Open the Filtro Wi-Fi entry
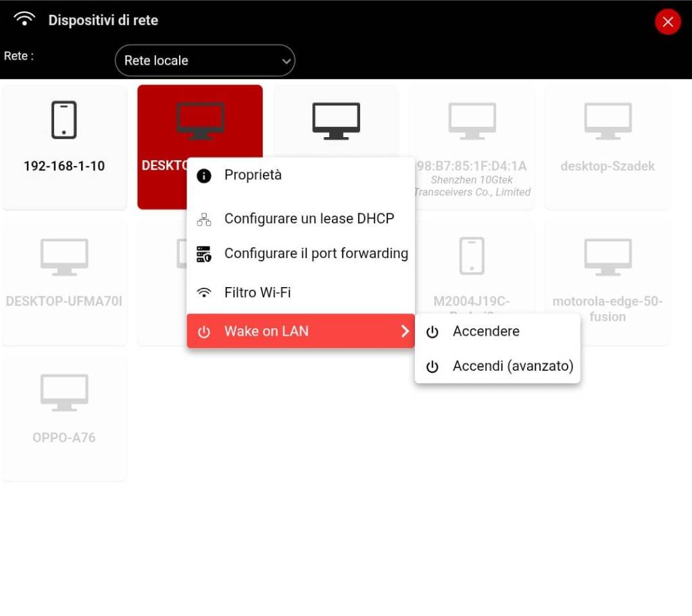The image size is (692, 616). (257, 292)
